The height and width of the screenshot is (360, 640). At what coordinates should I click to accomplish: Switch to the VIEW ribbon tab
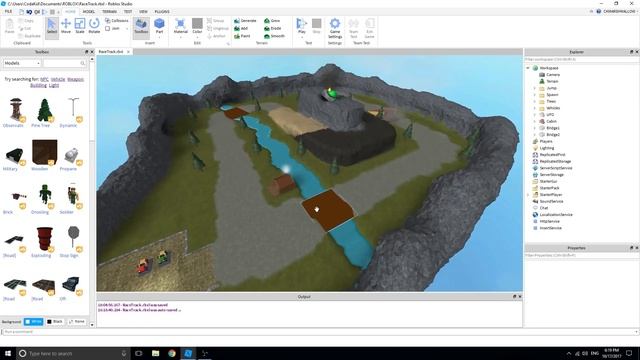pos(143,12)
